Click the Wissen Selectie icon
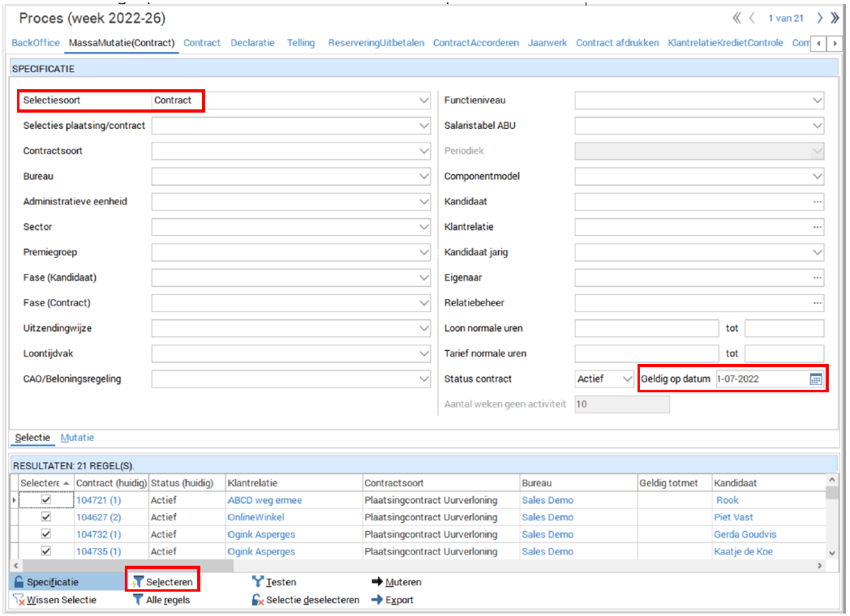 tap(18, 600)
